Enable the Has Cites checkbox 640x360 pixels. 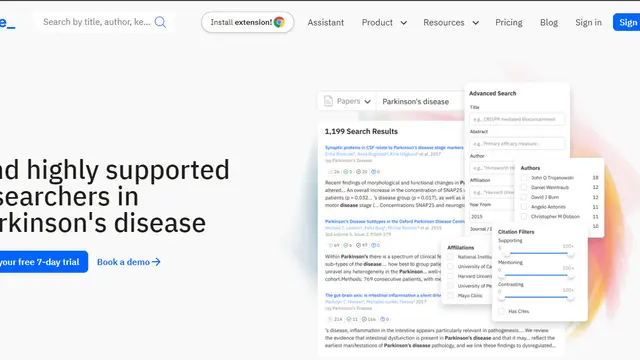[x=501, y=311]
